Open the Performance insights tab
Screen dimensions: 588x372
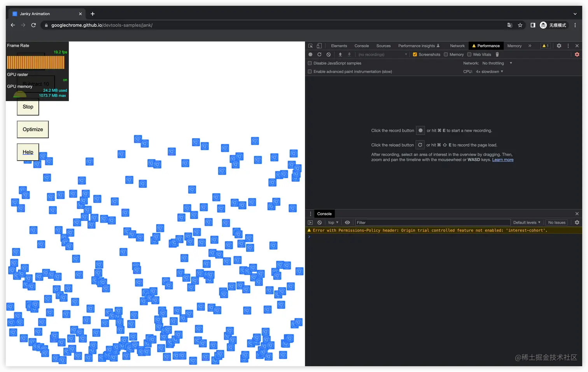419,46
